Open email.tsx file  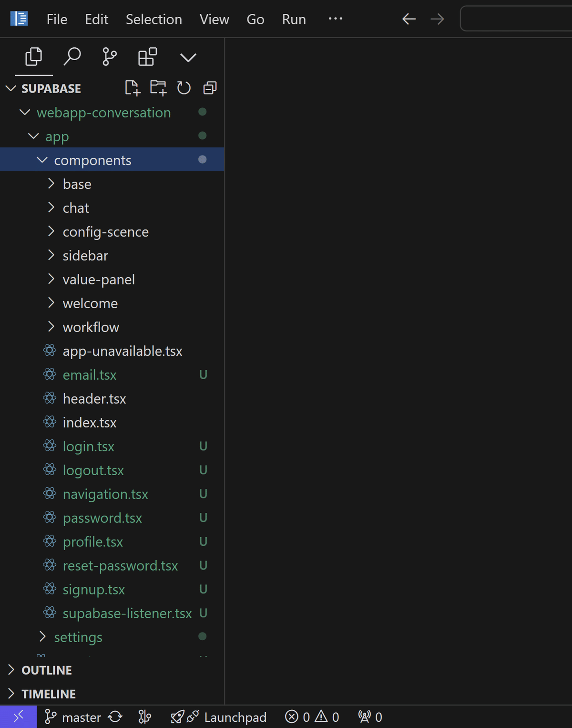(112, 374)
